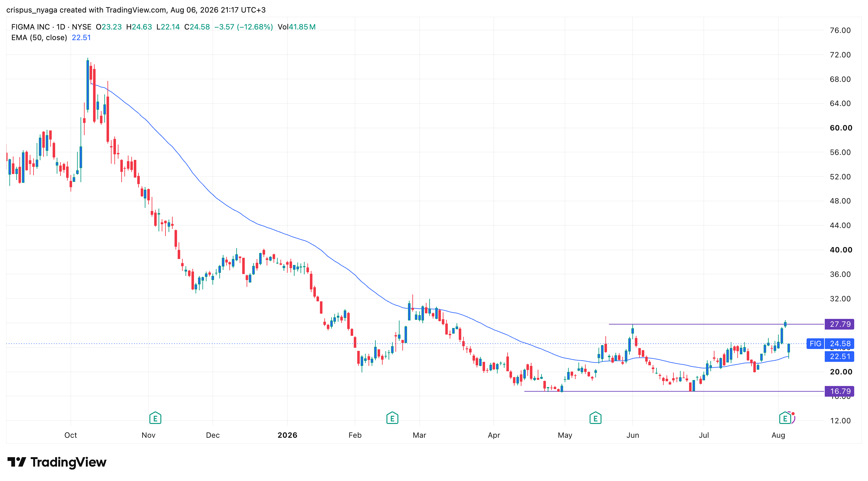868x481 pixels.
Task: Open the earnings marker near November
Action: click(x=155, y=418)
